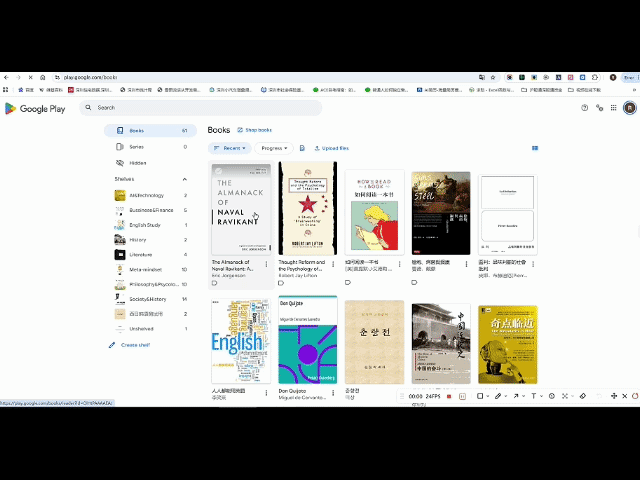The height and width of the screenshot is (480, 640).
Task: Select the eraser tool in recorder toolbar
Action: coord(583,396)
